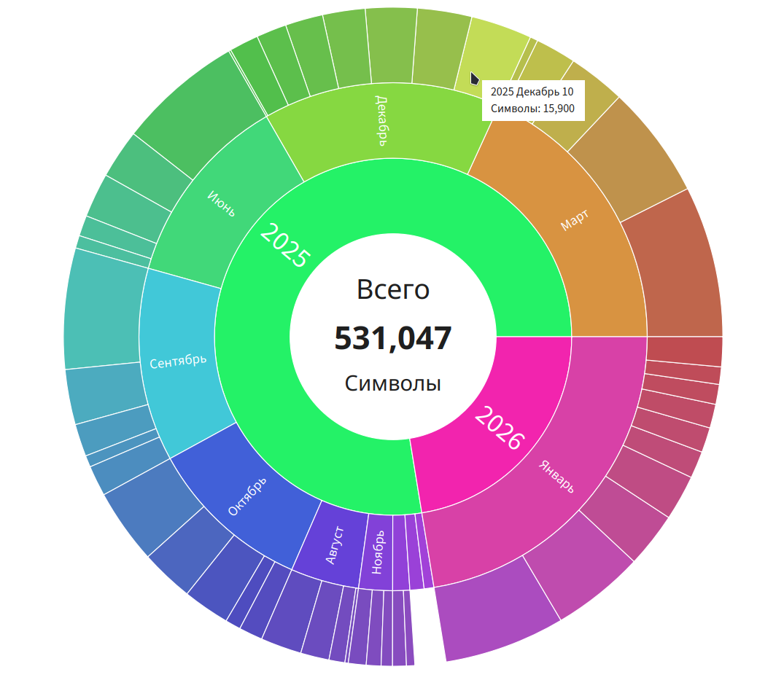Click the tooltip text 2025 Декабрь 10
This screenshot has width=784, height=680.
532,92
